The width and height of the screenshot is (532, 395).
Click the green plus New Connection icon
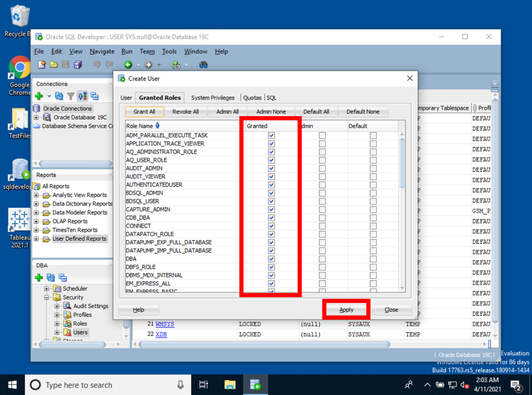tap(39, 96)
